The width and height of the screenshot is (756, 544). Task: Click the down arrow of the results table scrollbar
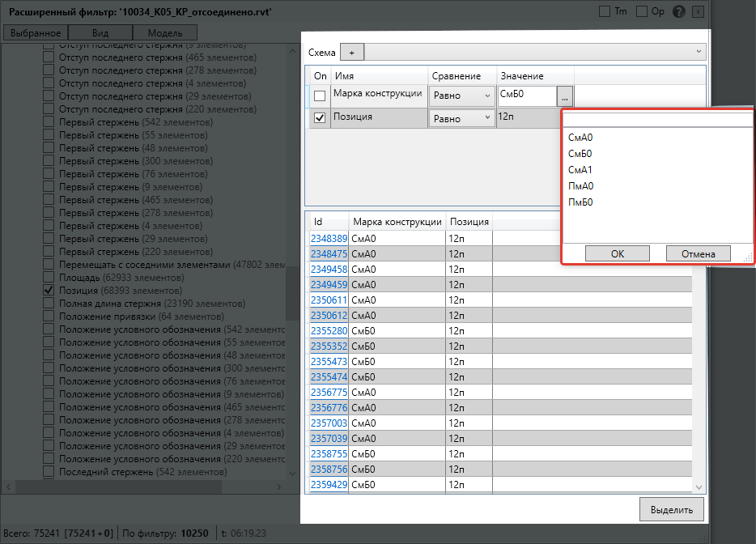pyautogui.click(x=699, y=487)
